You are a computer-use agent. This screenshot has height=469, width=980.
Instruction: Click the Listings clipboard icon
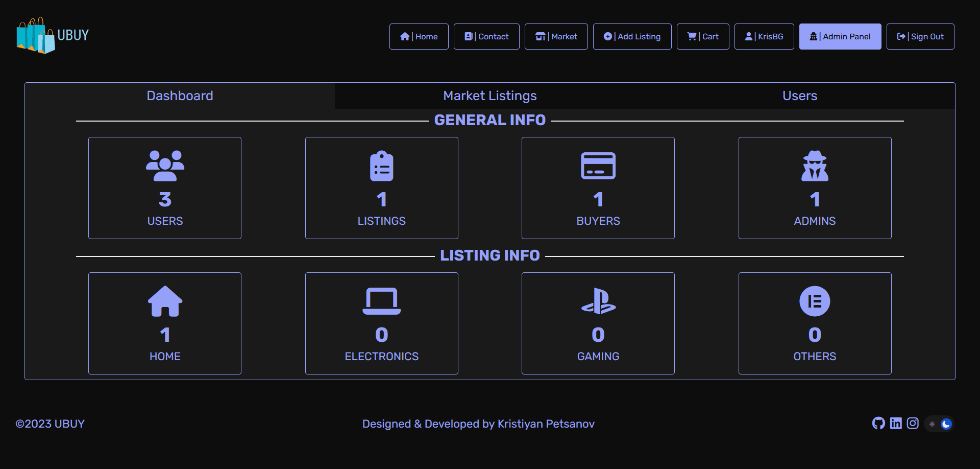[381, 166]
